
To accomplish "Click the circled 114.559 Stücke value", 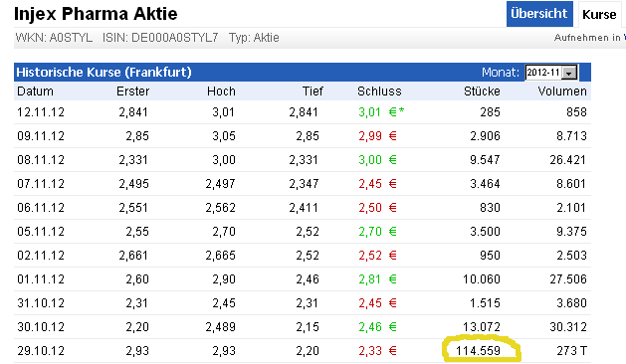I will click(x=479, y=351).
